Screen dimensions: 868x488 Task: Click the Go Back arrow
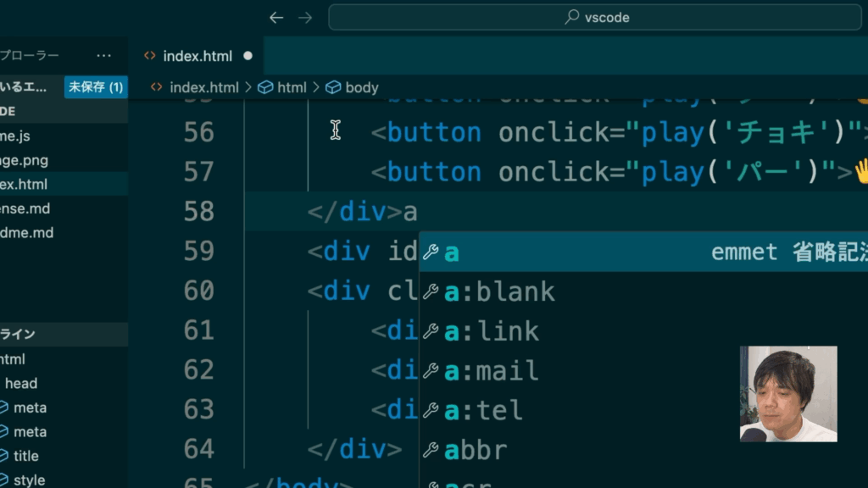click(x=275, y=18)
